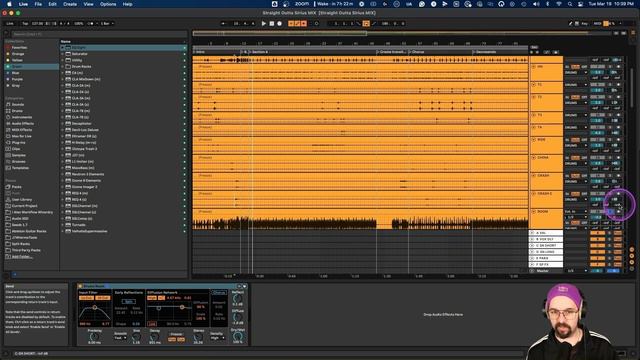This screenshot has height=360, width=640.
Task: Toggle the Key map mode button
Action: [x=584, y=24]
